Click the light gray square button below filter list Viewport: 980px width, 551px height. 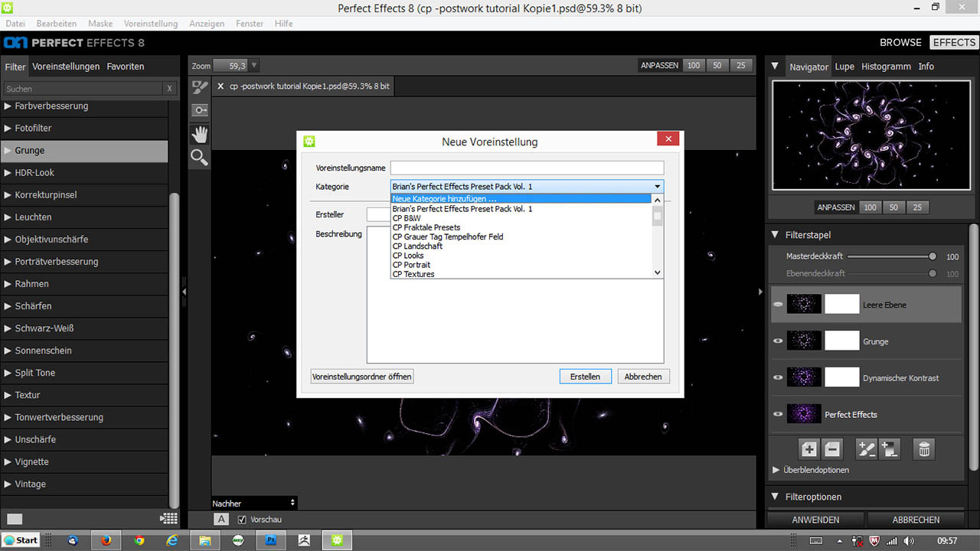click(x=15, y=519)
